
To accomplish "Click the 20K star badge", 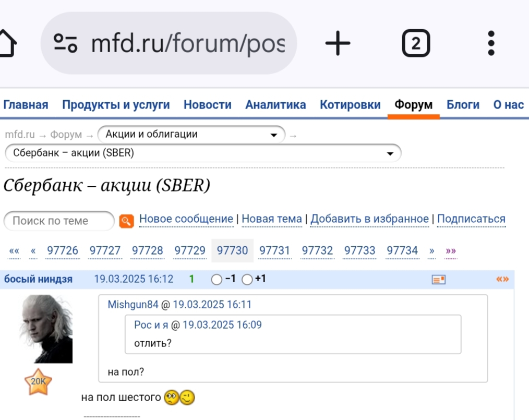I will (x=38, y=382).
